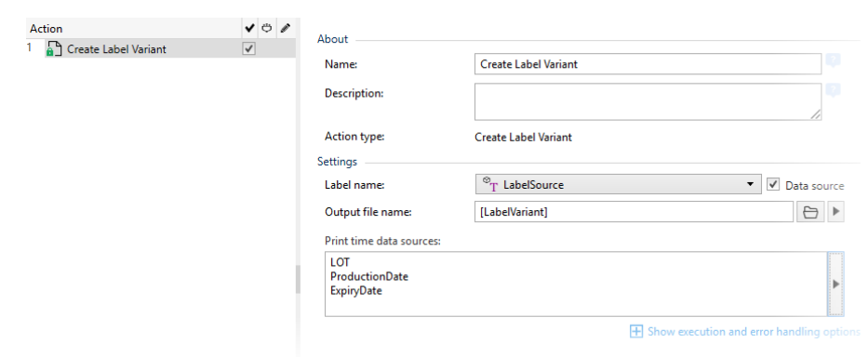Click the condition column header icon

click(x=267, y=28)
